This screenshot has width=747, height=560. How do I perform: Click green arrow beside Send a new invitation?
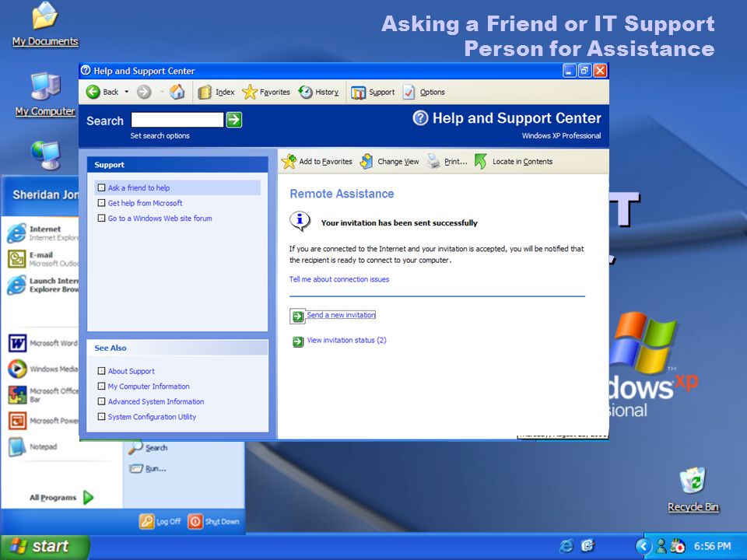pos(298,317)
